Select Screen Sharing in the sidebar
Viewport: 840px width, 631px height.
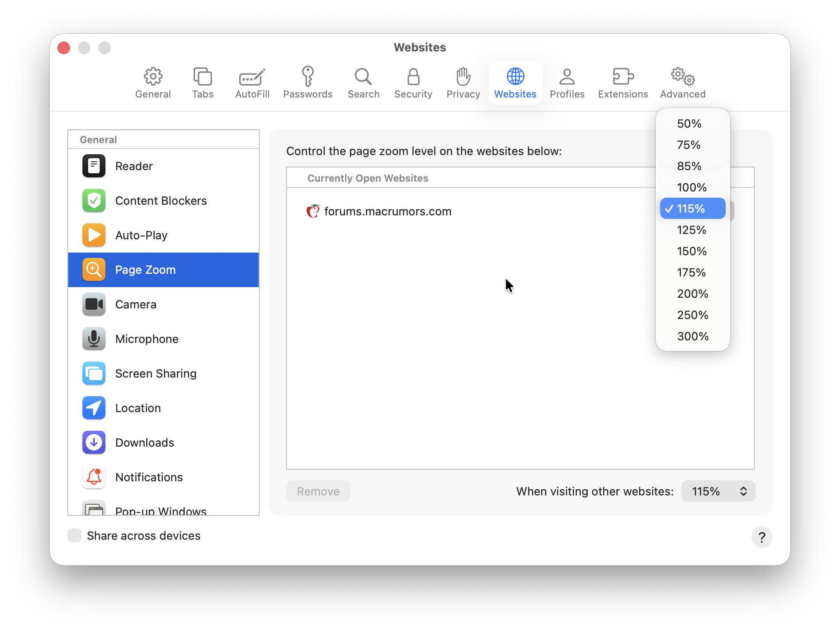pos(163,373)
